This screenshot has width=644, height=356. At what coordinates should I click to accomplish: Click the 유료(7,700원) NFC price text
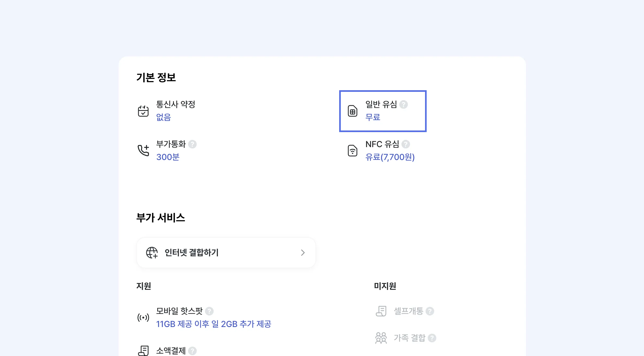click(390, 157)
